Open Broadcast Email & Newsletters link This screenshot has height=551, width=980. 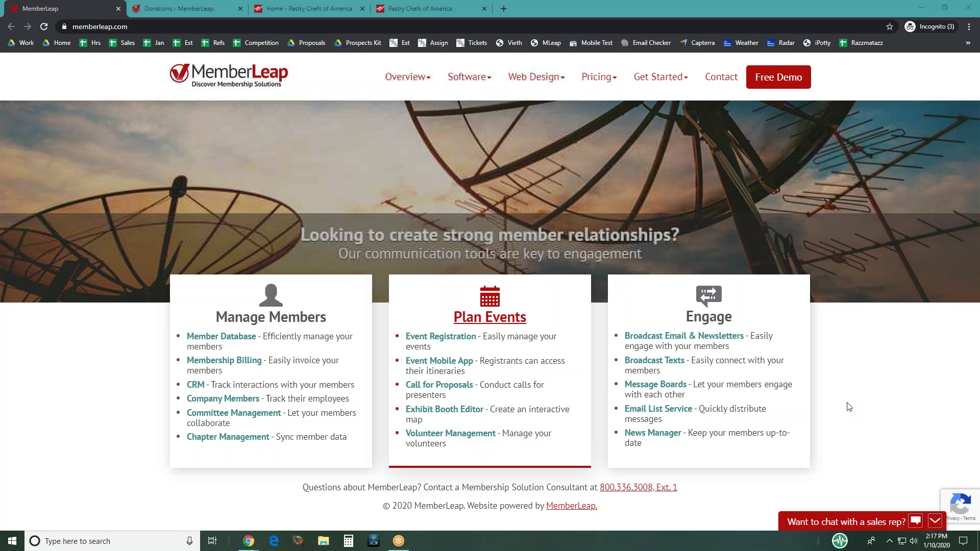tap(684, 336)
